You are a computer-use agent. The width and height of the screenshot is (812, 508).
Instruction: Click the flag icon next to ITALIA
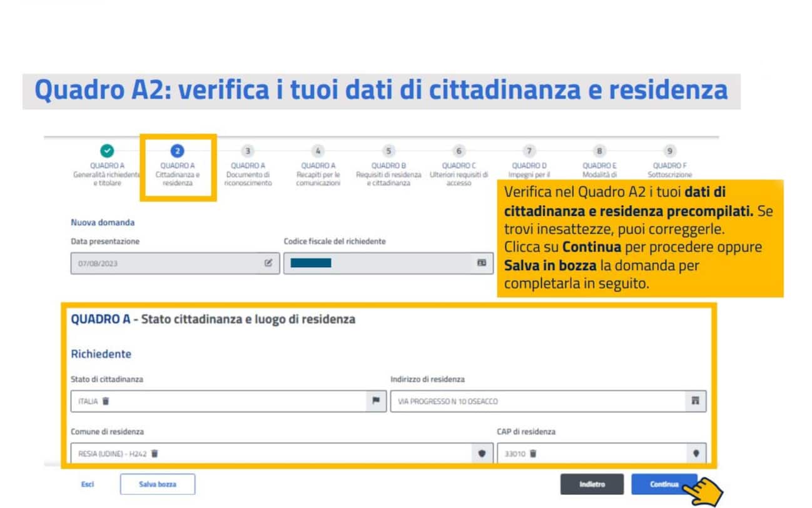tap(375, 400)
